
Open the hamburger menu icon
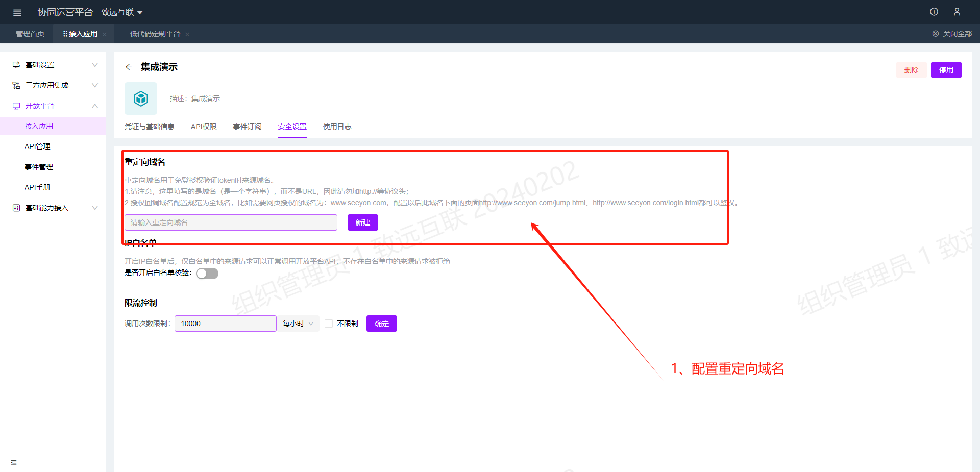tap(17, 13)
